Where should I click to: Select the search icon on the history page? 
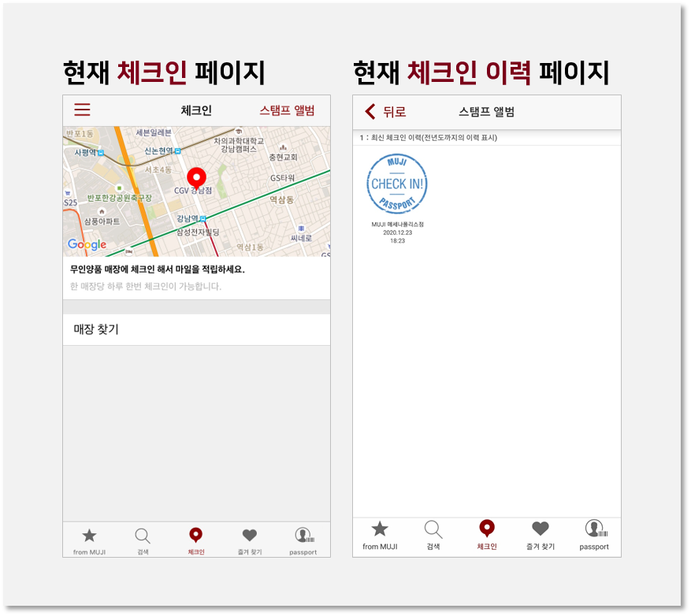432,535
